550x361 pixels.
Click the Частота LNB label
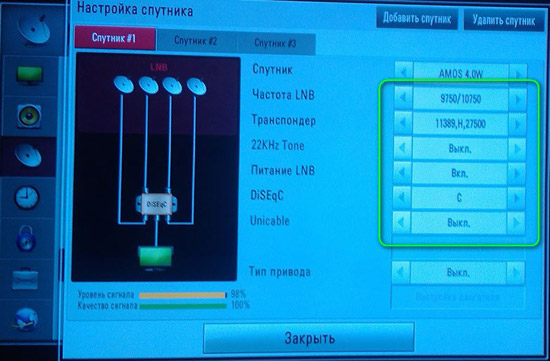[283, 95]
